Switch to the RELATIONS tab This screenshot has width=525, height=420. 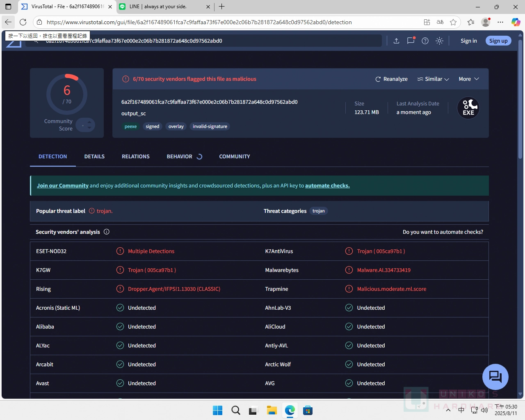(x=135, y=156)
